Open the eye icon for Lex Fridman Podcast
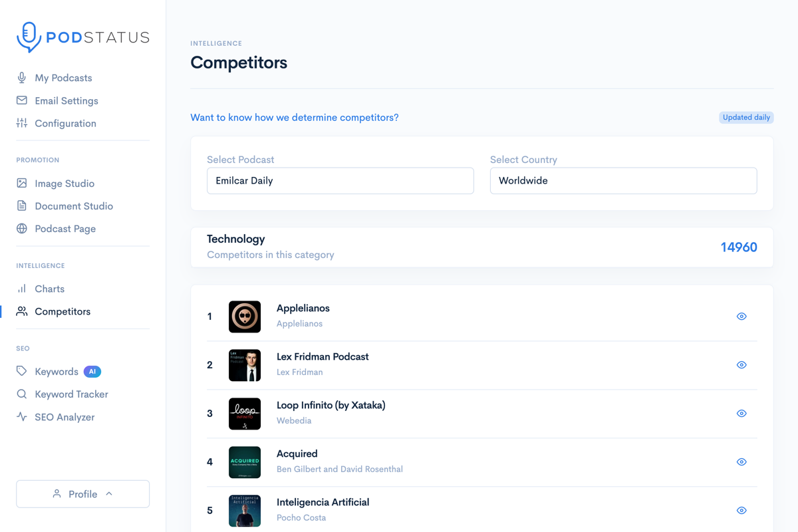The height and width of the screenshot is (532, 798). point(741,364)
